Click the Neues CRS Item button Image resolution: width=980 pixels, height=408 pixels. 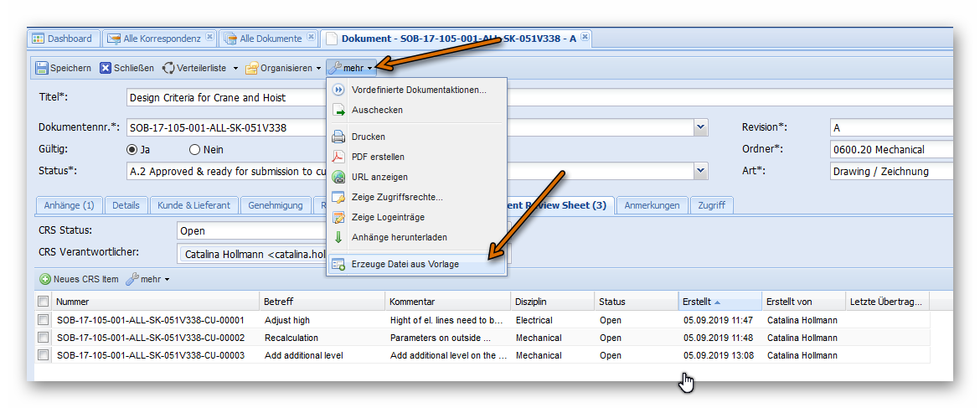(79, 279)
